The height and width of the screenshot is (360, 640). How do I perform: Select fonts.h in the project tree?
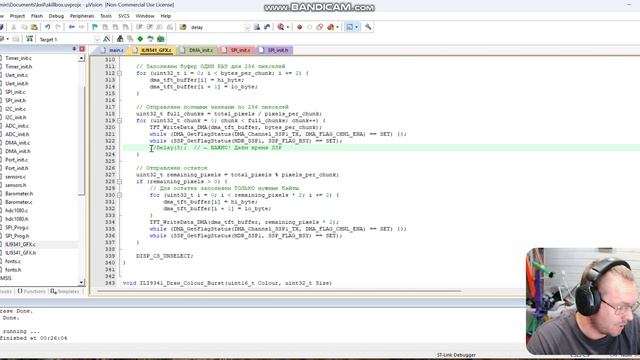tap(13, 270)
